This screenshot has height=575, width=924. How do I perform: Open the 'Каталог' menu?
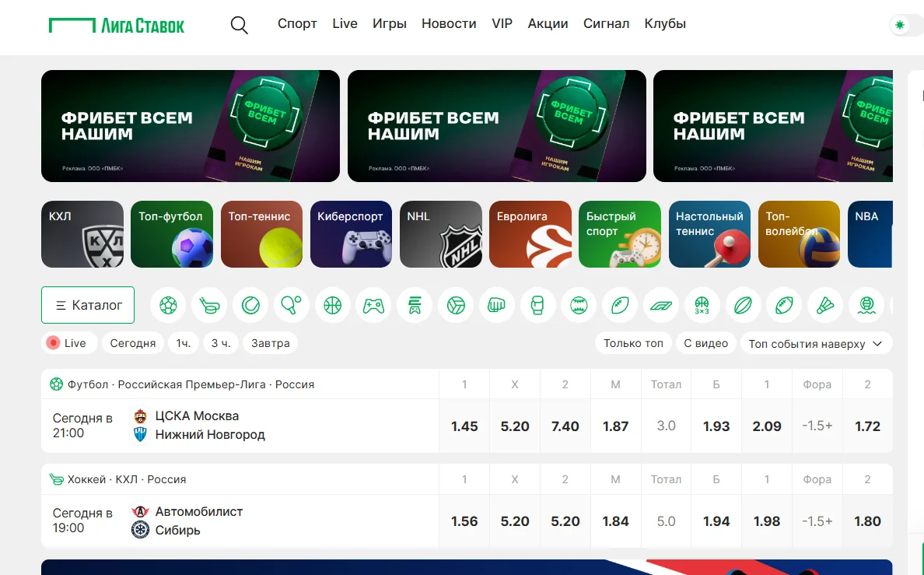[x=88, y=305]
